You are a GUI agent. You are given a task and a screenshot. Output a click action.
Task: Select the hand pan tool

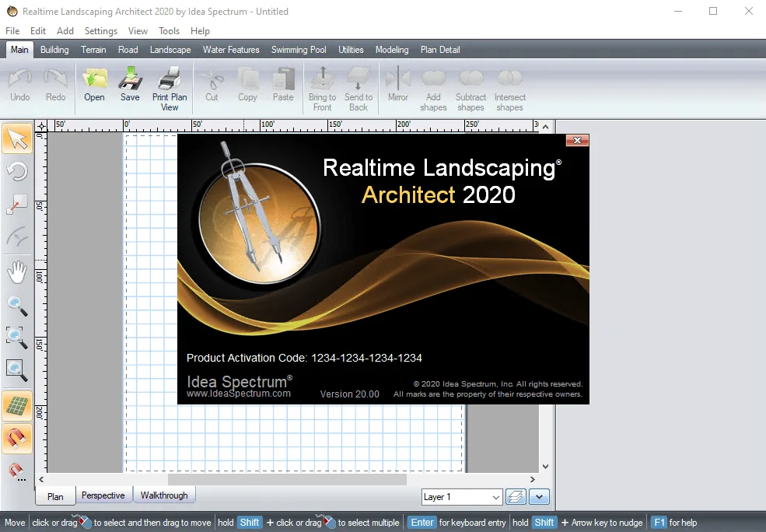pyautogui.click(x=18, y=272)
